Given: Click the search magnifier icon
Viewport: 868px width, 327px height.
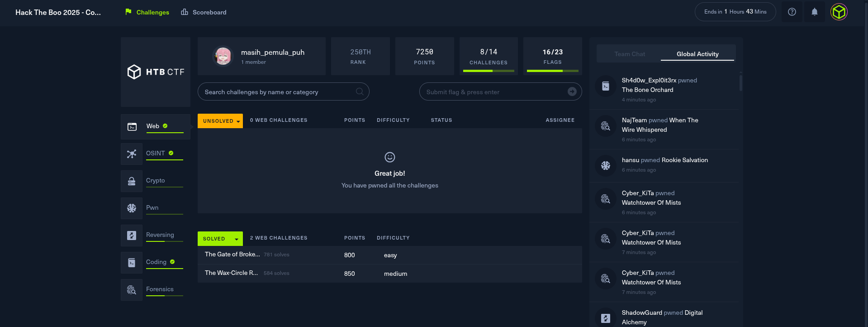Looking at the screenshot, I should 360,91.
